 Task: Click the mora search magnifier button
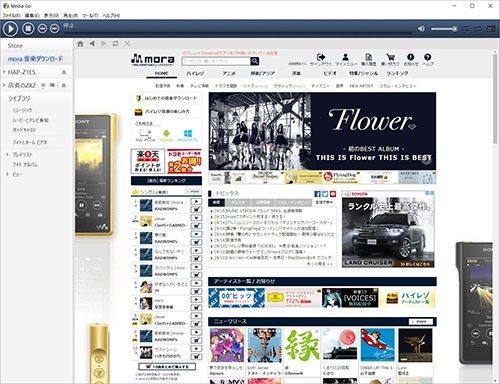coord(255,61)
